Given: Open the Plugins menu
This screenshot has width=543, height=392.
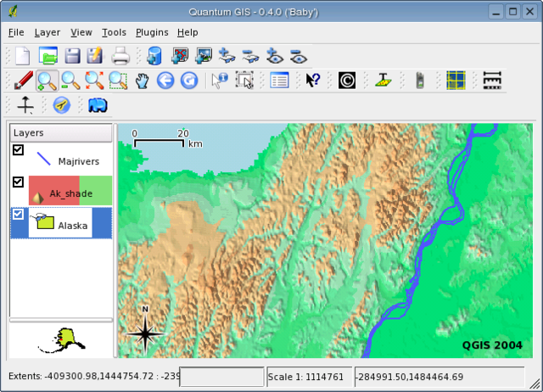Looking at the screenshot, I should click(x=152, y=32).
